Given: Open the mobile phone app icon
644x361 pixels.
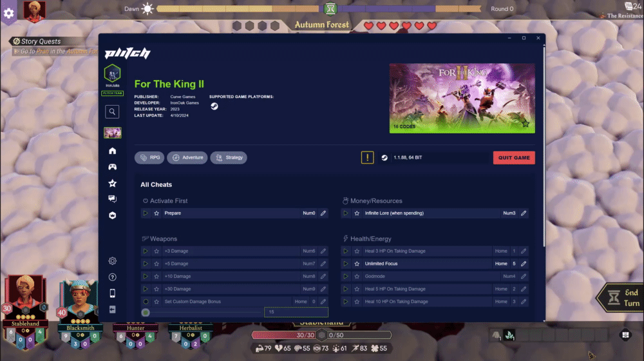Looking at the screenshot, I should (x=112, y=293).
